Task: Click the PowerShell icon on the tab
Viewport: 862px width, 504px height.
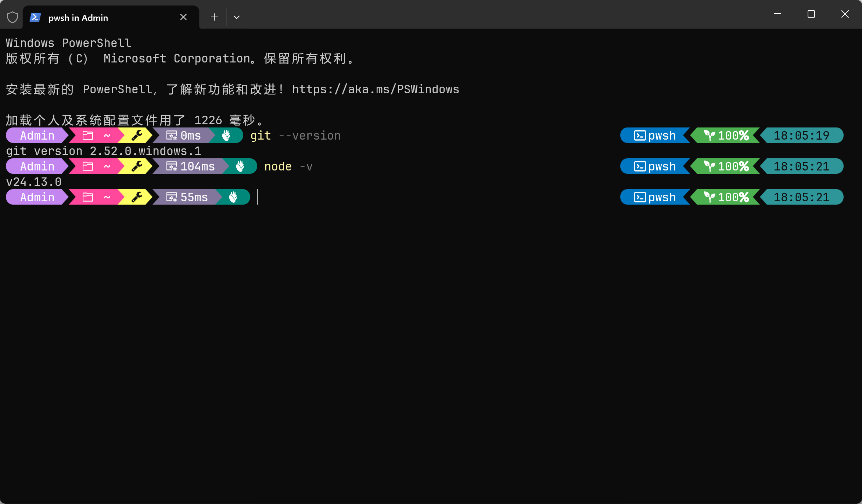Action: [35, 17]
